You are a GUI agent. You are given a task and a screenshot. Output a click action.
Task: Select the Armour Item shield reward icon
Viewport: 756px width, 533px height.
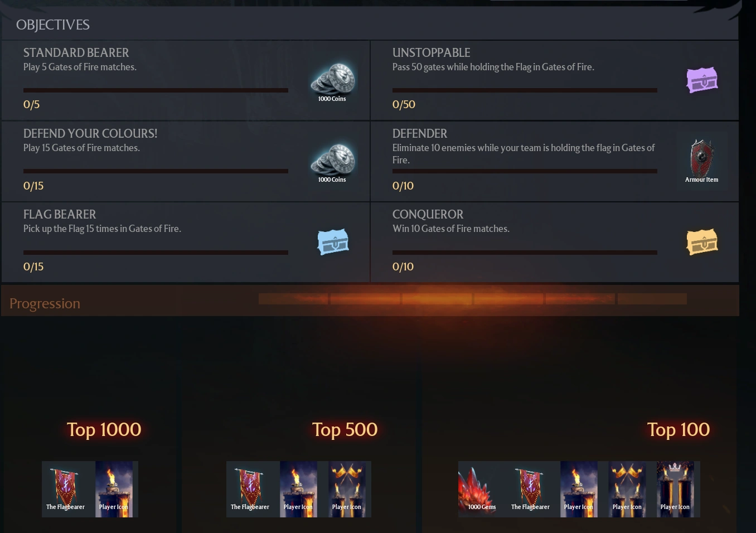point(701,161)
